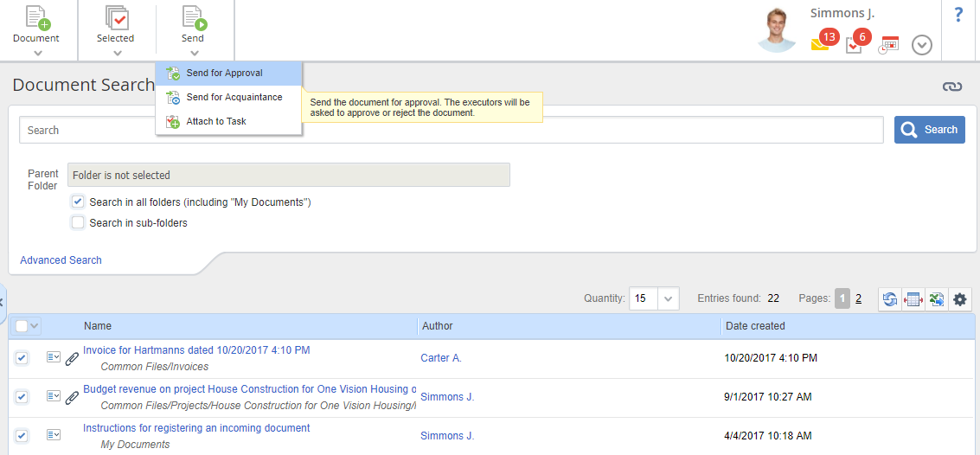This screenshot has width=980, height=455.
Task: Click the Search text input field
Action: pyautogui.click(x=450, y=130)
